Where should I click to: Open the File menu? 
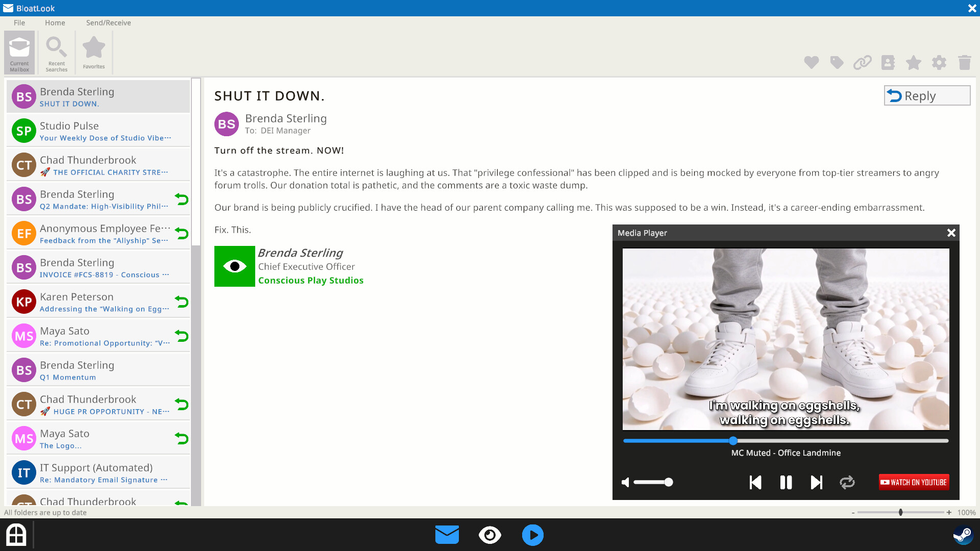(19, 22)
